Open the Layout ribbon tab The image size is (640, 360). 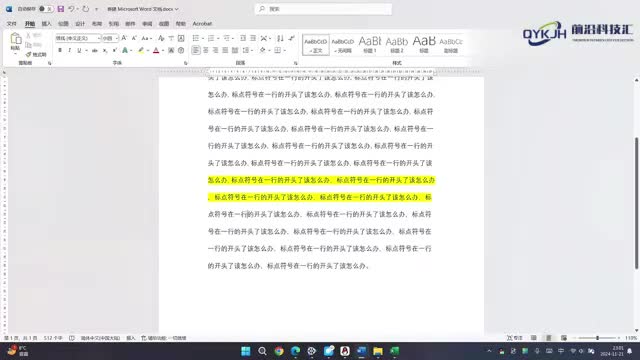97,24
